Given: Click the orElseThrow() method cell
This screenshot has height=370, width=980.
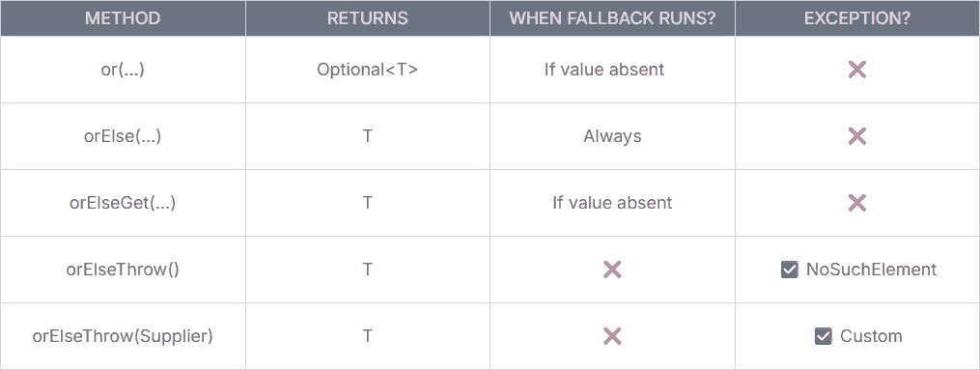Looking at the screenshot, I should tap(123, 270).
